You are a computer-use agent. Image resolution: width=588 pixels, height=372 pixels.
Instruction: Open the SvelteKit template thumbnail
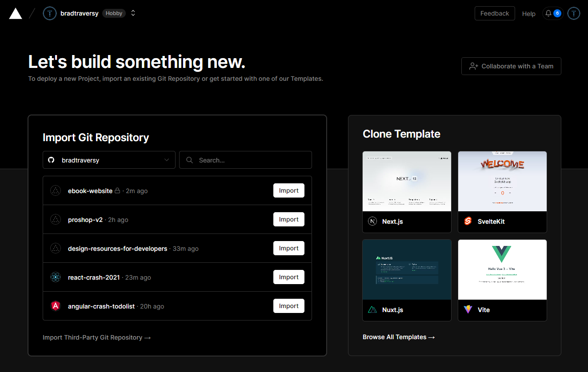(x=502, y=181)
